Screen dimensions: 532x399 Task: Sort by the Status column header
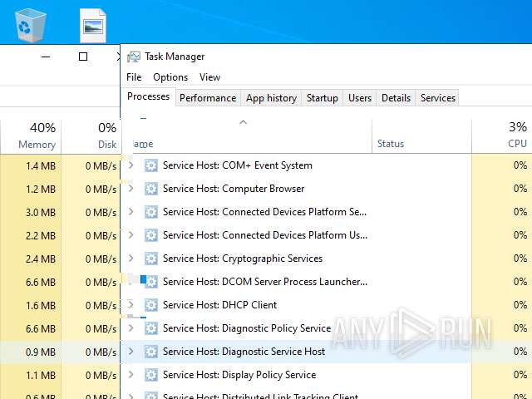pyautogui.click(x=421, y=136)
